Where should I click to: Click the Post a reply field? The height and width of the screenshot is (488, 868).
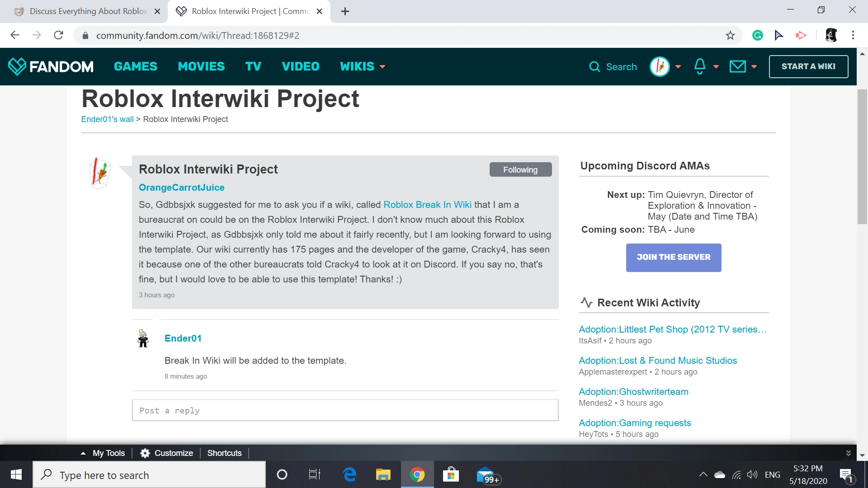[344, 410]
